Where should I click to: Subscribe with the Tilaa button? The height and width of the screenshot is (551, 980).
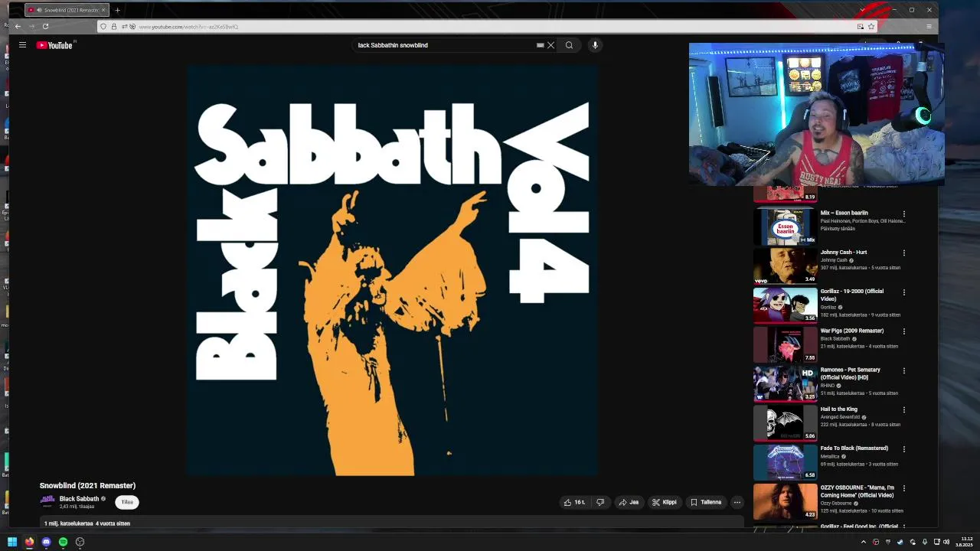pos(127,502)
